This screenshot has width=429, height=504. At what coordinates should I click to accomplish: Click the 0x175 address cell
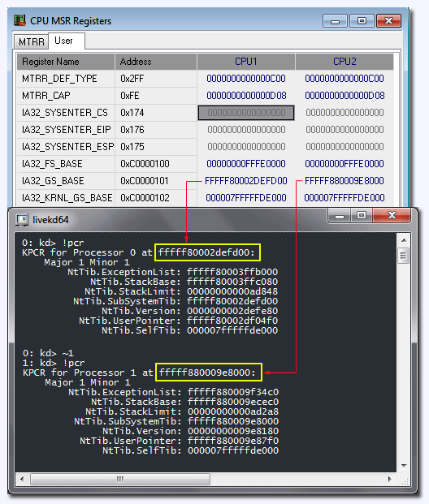(156, 147)
